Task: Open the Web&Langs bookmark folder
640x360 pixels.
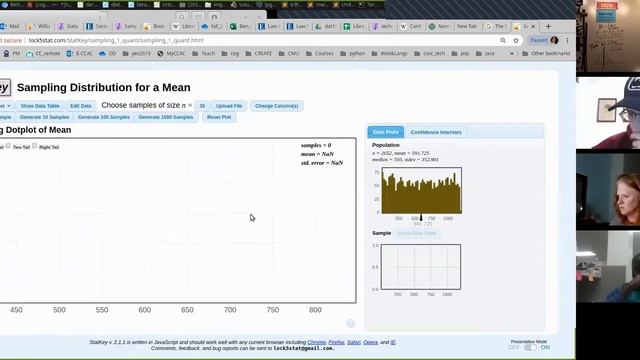Action: 389,53
